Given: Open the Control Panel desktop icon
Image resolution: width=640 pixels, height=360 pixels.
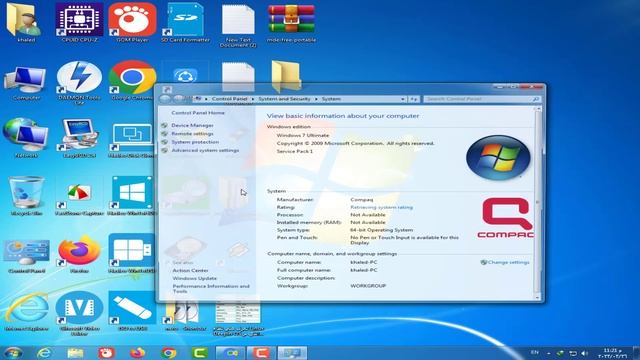Looking at the screenshot, I should pos(26,256).
